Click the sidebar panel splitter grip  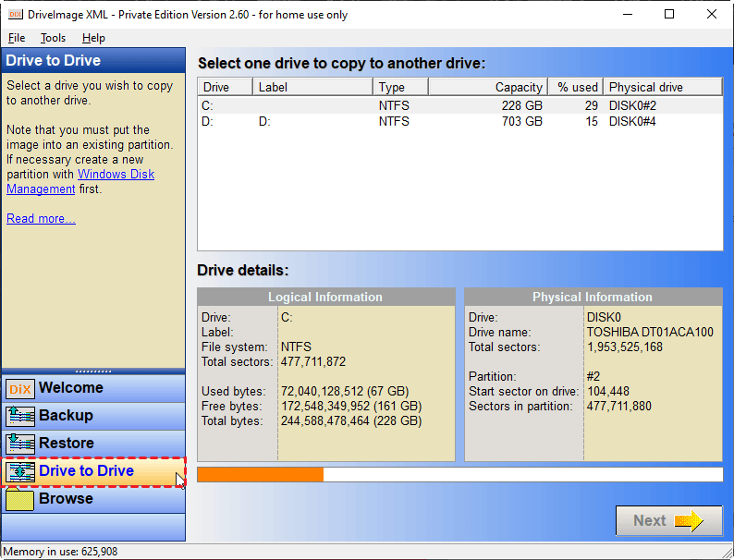(x=92, y=371)
